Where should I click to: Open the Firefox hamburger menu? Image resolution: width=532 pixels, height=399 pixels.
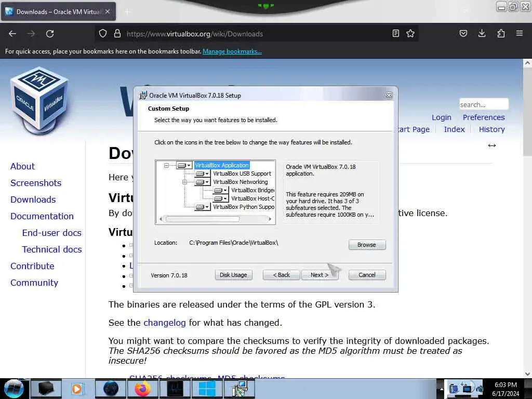point(520,33)
